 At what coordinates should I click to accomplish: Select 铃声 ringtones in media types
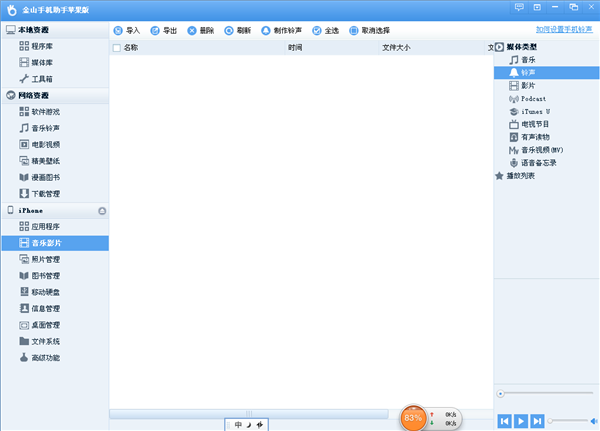pyautogui.click(x=546, y=73)
